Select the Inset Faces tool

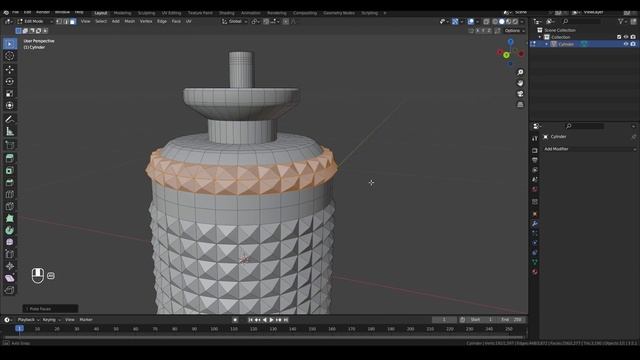tap(10, 170)
